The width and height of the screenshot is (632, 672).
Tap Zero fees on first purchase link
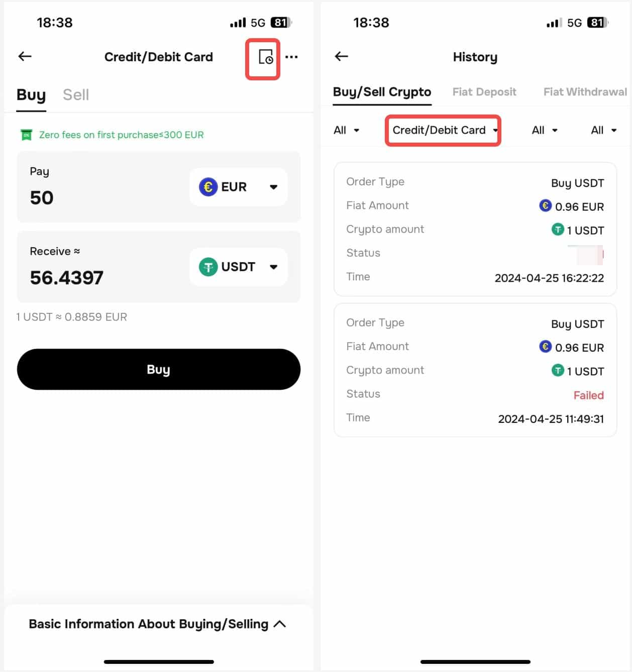(x=122, y=135)
